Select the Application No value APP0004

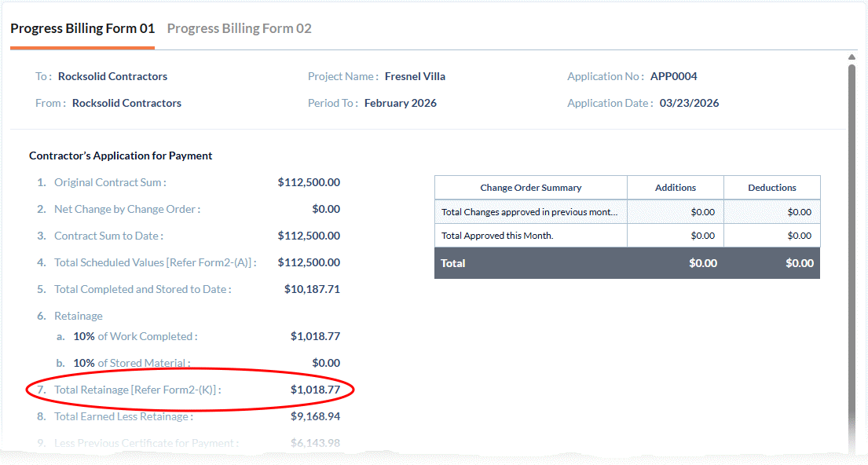tap(673, 77)
